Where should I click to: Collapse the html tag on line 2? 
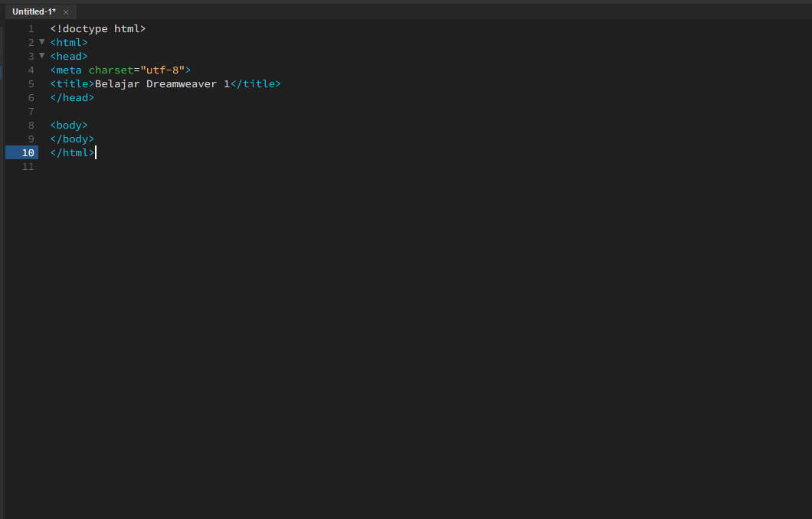tap(42, 42)
